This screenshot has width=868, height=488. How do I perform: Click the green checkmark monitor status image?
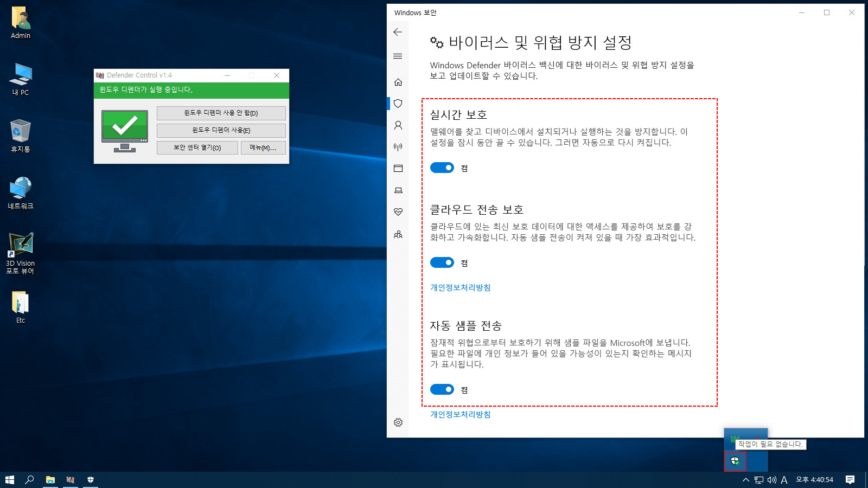click(125, 131)
